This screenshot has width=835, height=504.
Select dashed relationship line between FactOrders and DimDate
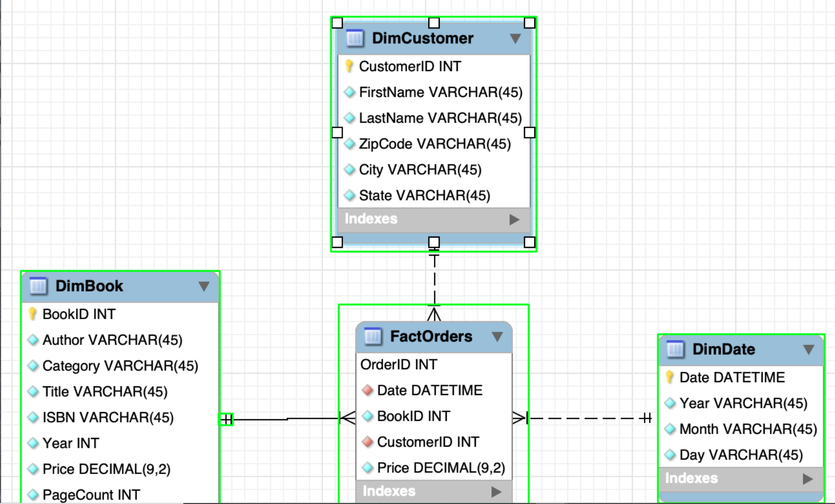point(582,418)
